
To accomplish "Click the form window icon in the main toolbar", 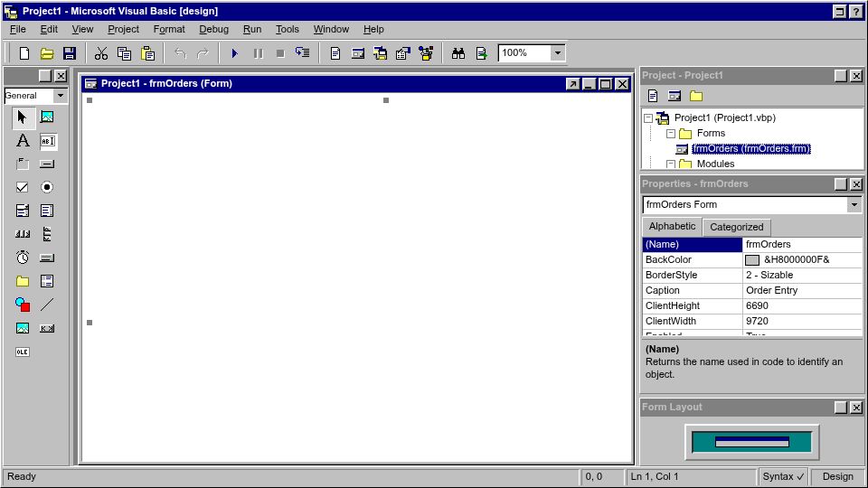I will pyautogui.click(x=358, y=53).
